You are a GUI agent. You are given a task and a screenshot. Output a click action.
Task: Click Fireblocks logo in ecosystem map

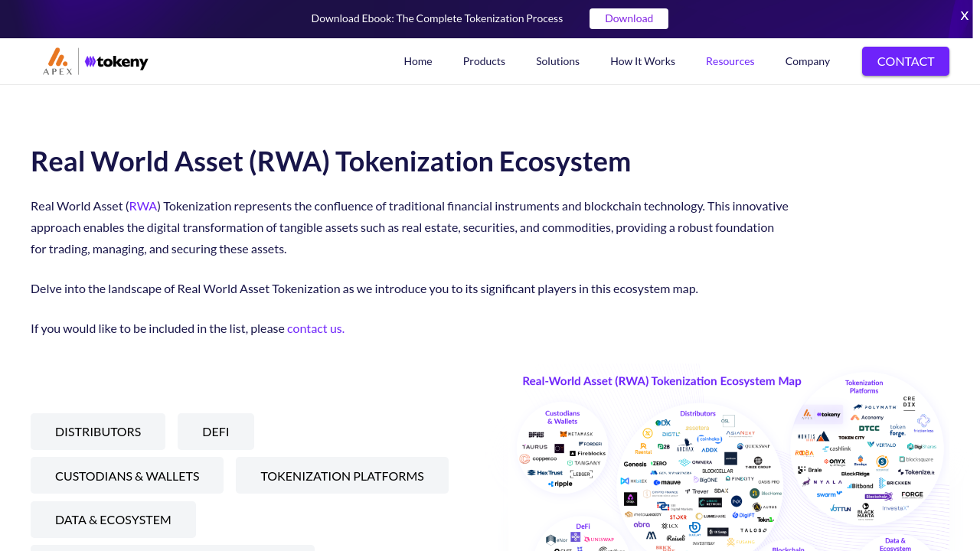pyautogui.click(x=587, y=453)
